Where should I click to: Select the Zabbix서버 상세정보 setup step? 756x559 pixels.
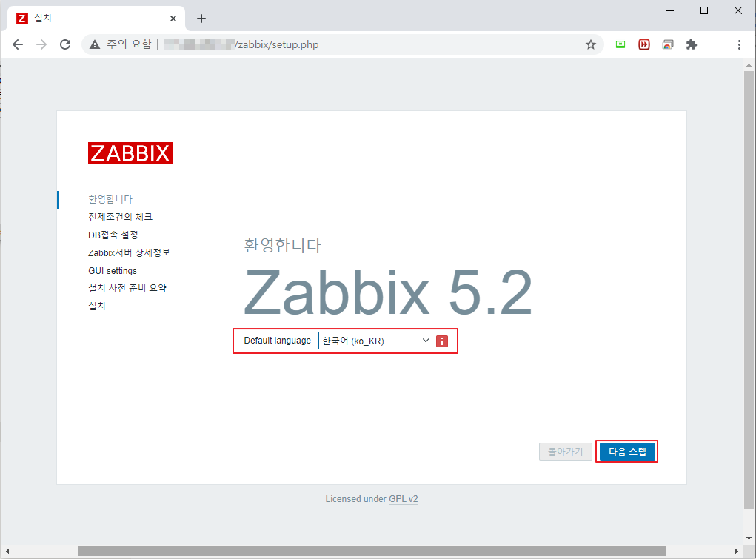click(x=130, y=252)
